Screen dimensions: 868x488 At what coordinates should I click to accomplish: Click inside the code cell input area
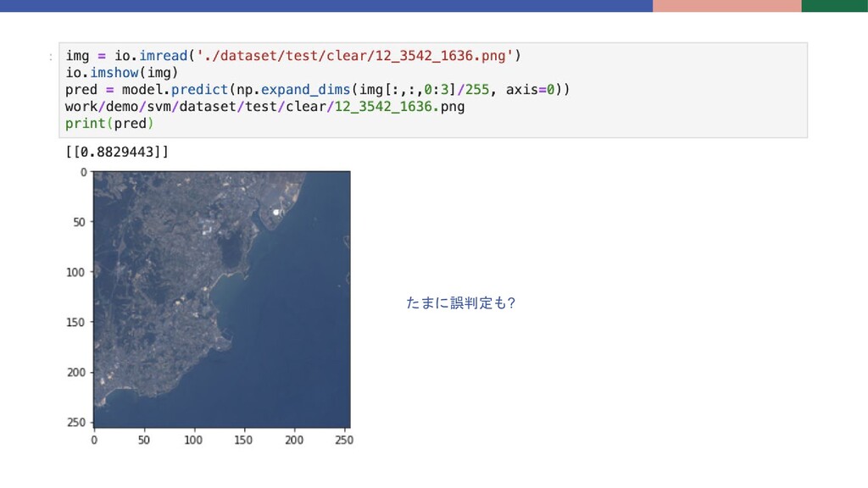point(433,90)
